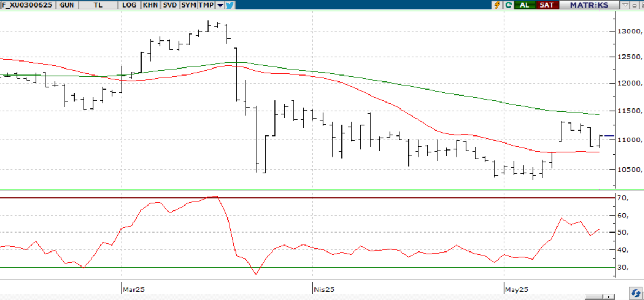
Task: Click the Mar25 date label on time axis
Action: click(x=134, y=289)
